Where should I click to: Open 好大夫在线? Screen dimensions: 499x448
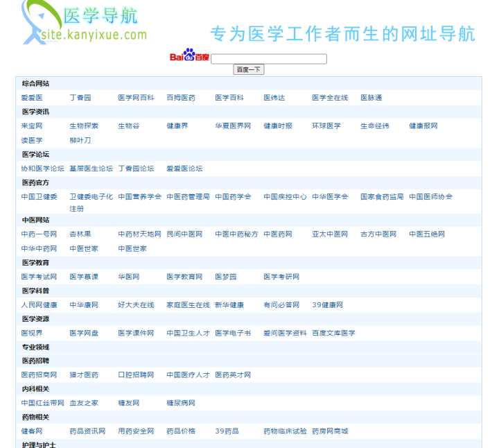click(x=137, y=305)
